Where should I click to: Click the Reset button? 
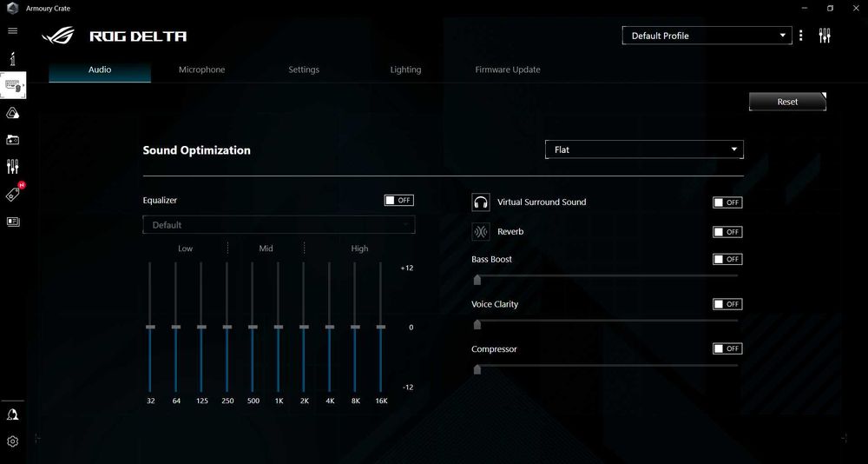pos(787,102)
